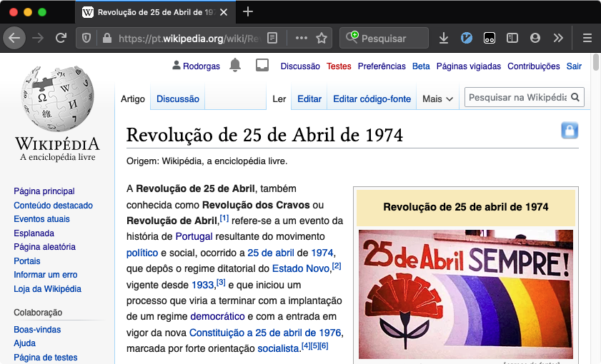Open Constituição a 25 de abril de 1976 link
Screen dimensions: 601x364
tap(265, 333)
